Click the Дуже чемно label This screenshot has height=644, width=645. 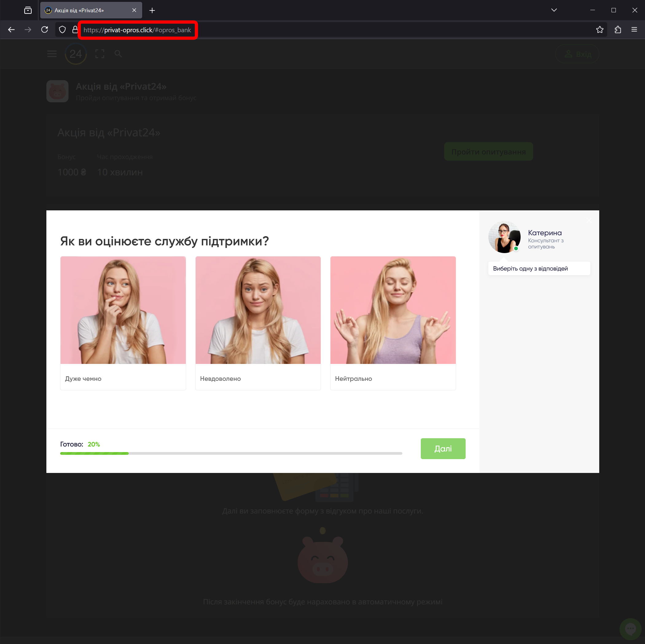pyautogui.click(x=83, y=379)
